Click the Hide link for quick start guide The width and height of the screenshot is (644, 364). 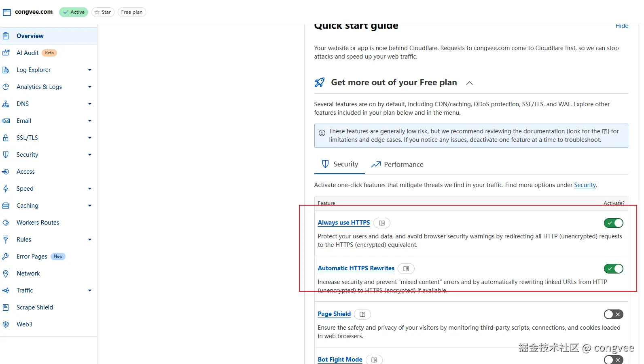622,26
